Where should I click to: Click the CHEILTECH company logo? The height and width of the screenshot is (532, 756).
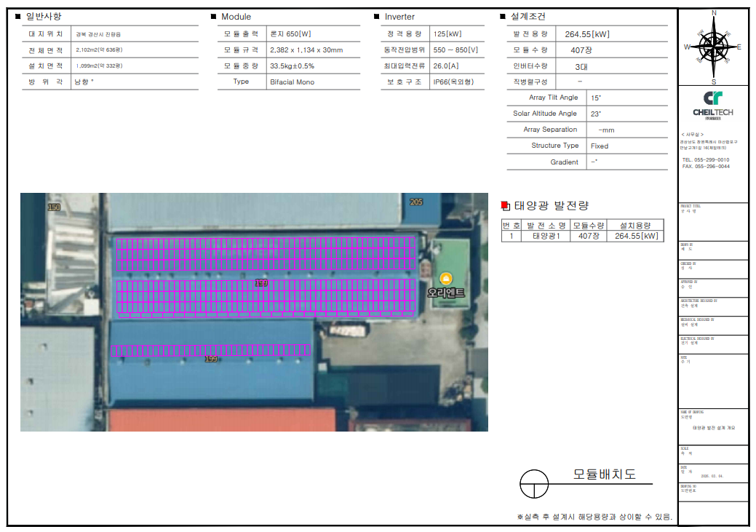click(x=713, y=103)
